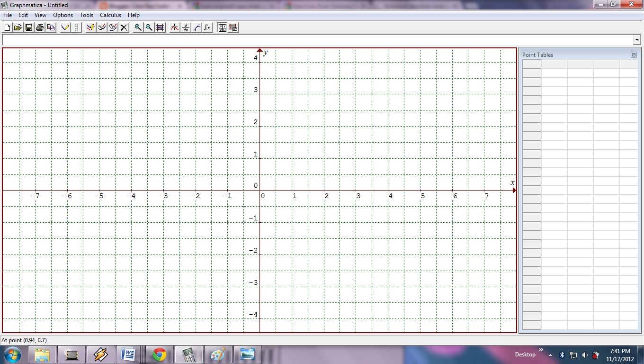This screenshot has width=644, height=364.
Task: Open the Tools menu
Action: pos(87,15)
